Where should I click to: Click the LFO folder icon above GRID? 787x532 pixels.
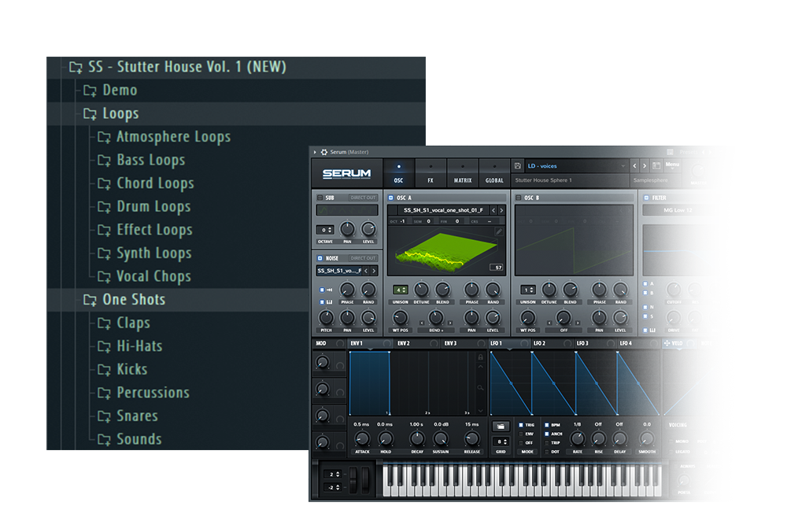point(501,426)
